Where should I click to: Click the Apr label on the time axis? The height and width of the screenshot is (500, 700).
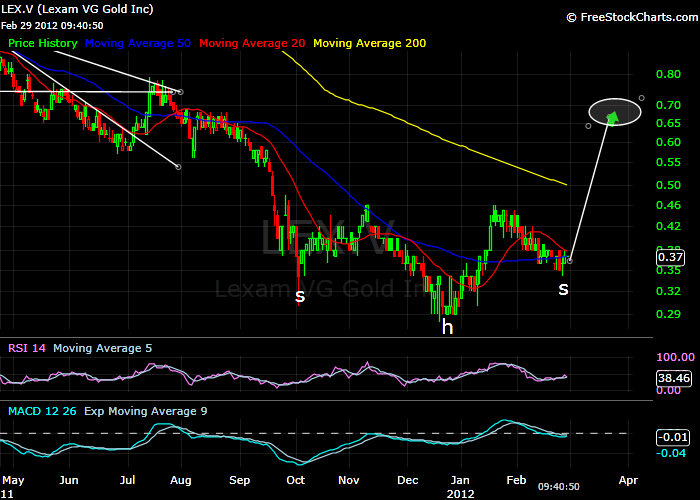click(628, 481)
